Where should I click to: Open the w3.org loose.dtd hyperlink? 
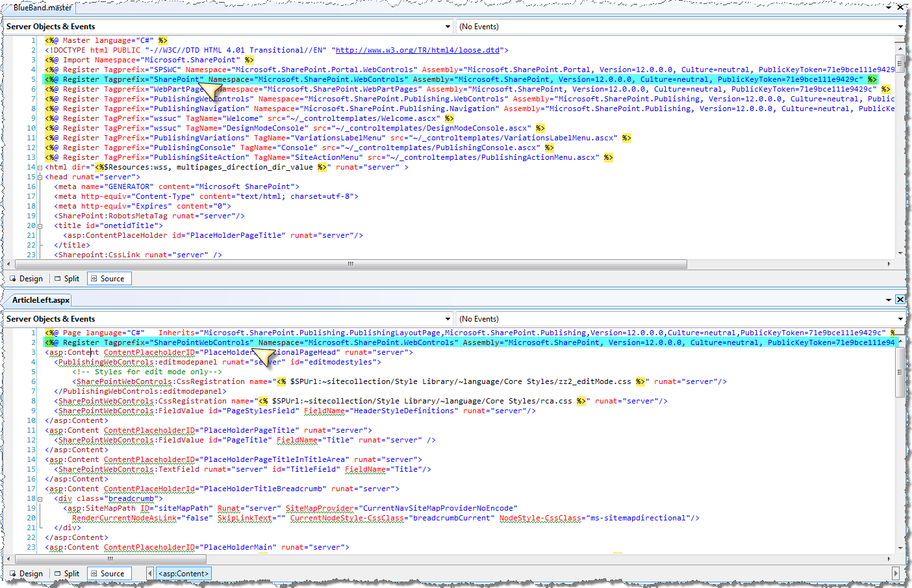(418, 50)
